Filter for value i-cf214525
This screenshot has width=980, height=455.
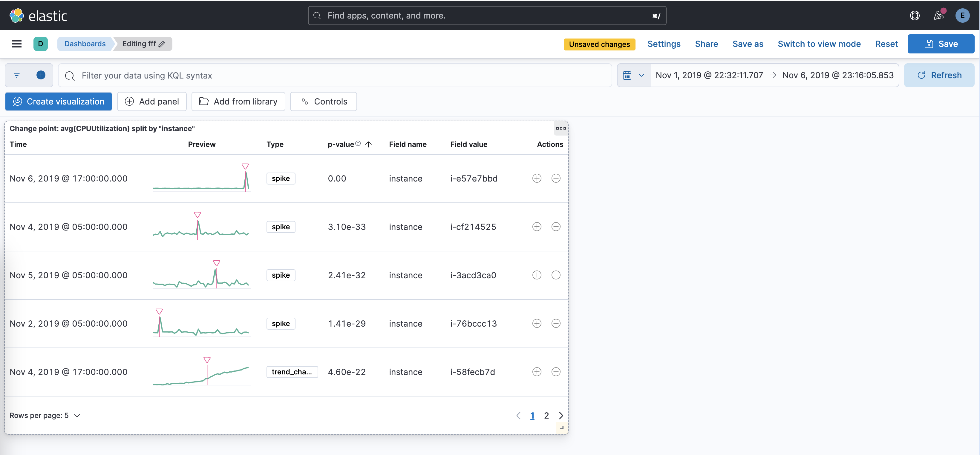pos(536,227)
